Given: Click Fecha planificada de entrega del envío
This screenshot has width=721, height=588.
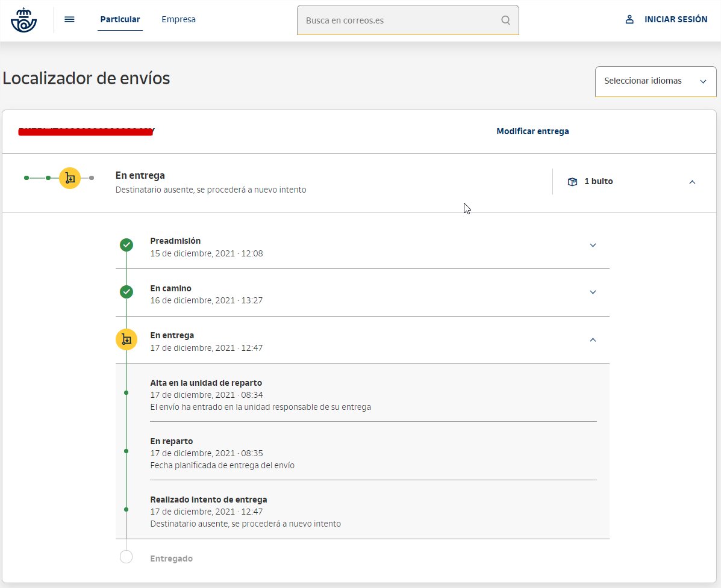Looking at the screenshot, I should (222, 465).
